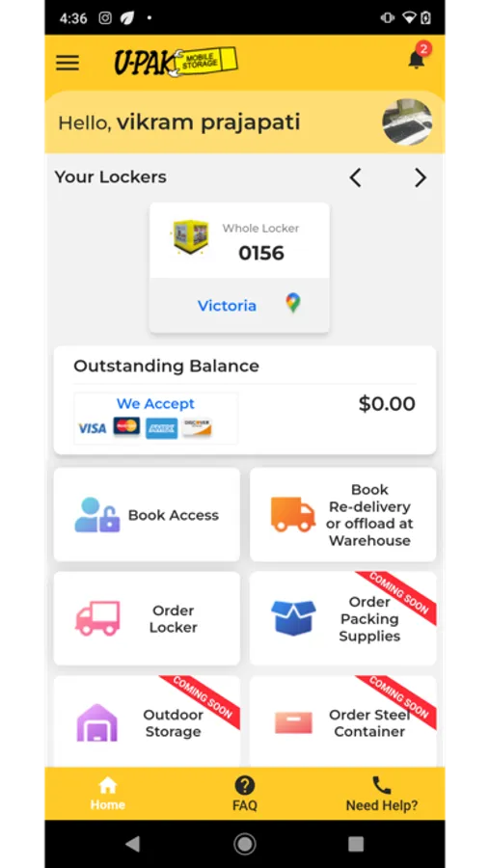The image size is (489, 868).
Task: Tap the blue packing box icon
Action: coord(293,618)
